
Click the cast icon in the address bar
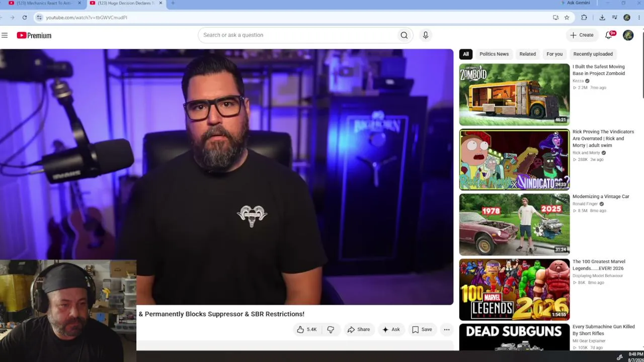[555, 18]
